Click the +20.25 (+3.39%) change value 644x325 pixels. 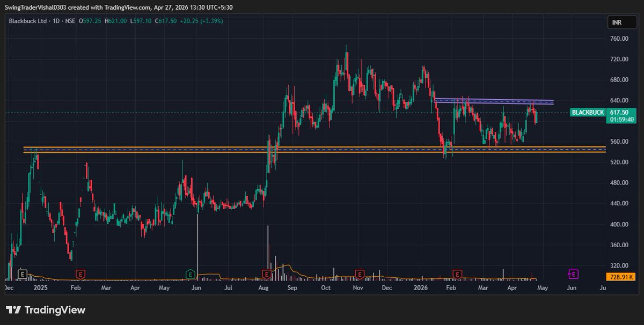coord(202,21)
